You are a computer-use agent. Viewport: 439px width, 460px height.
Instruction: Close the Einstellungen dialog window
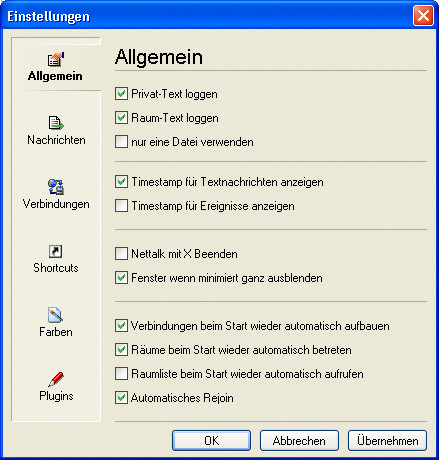(x=423, y=15)
